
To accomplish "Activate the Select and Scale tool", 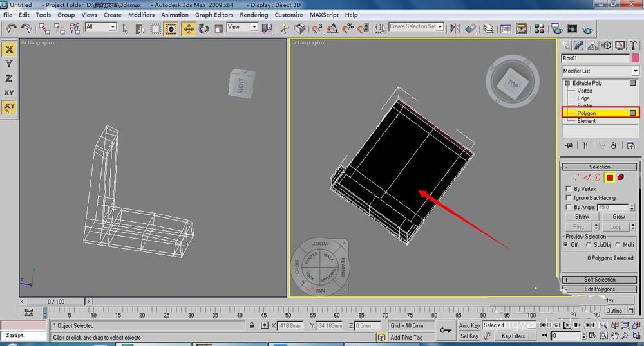I will pyautogui.click(x=218, y=28).
